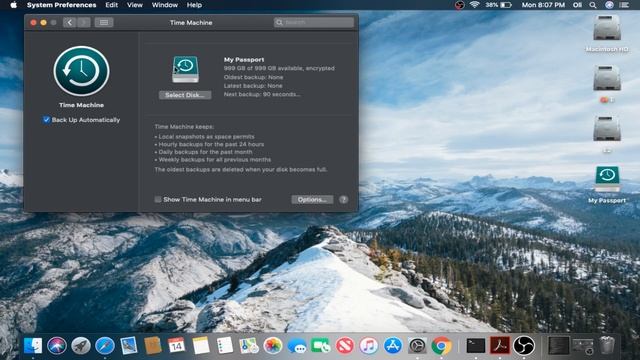
Task: Click the clock showing Mon 8:07 PM
Action: click(543, 5)
